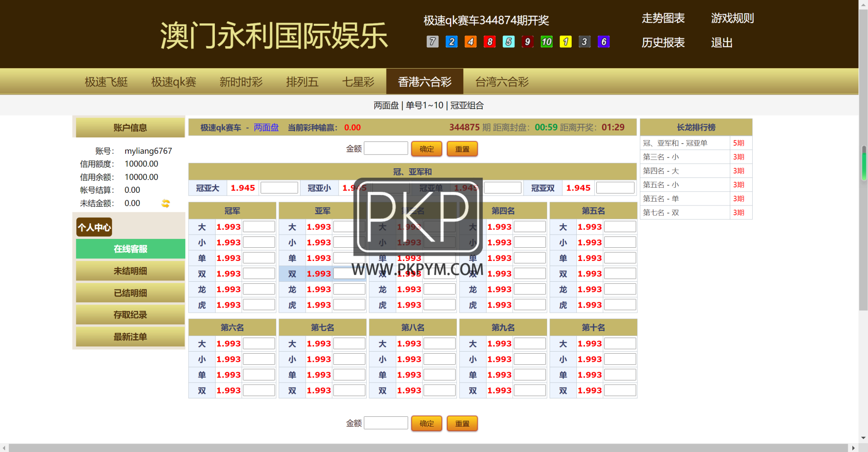
Task: Open the 历史报表 link
Action: click(663, 43)
